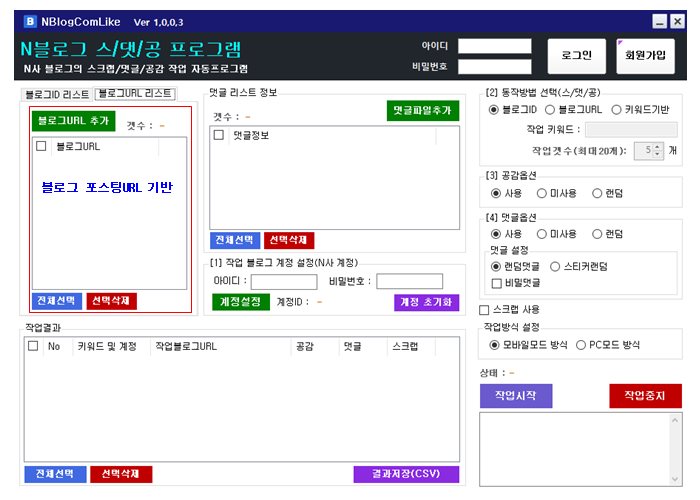Tick the results table header checkbox
Viewport: 700px width, 500px height.
tap(33, 346)
